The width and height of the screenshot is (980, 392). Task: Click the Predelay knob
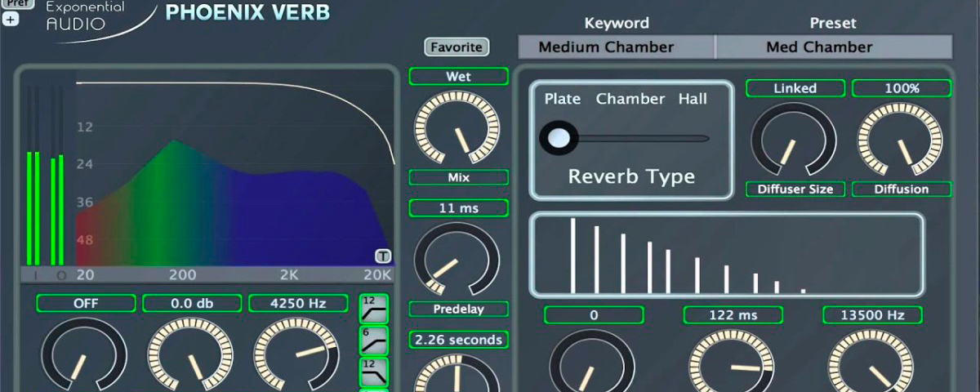tap(457, 260)
